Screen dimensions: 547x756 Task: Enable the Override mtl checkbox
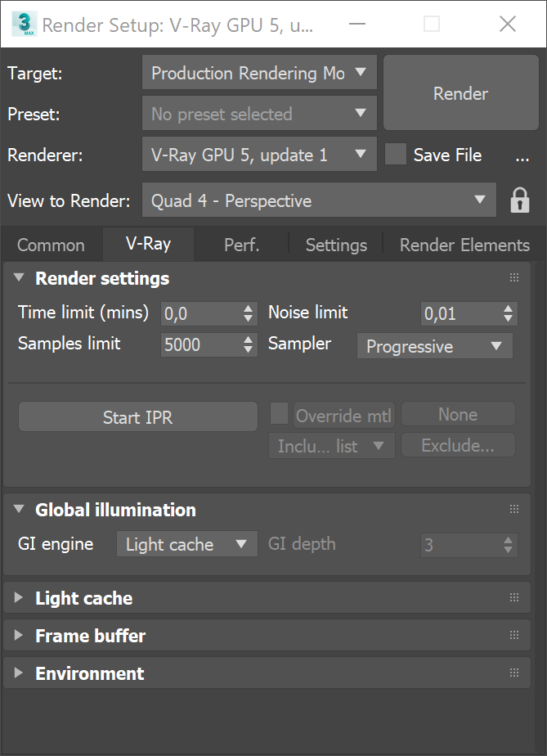(x=279, y=414)
